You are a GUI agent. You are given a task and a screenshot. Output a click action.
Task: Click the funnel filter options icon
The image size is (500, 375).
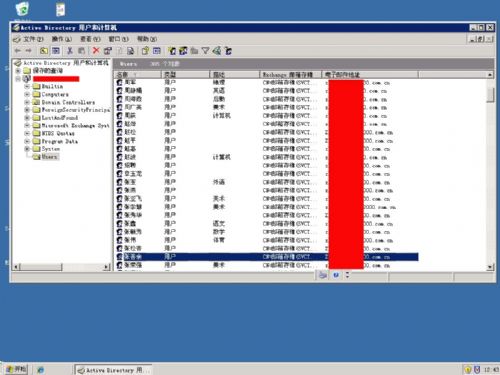pyautogui.click(x=206, y=51)
